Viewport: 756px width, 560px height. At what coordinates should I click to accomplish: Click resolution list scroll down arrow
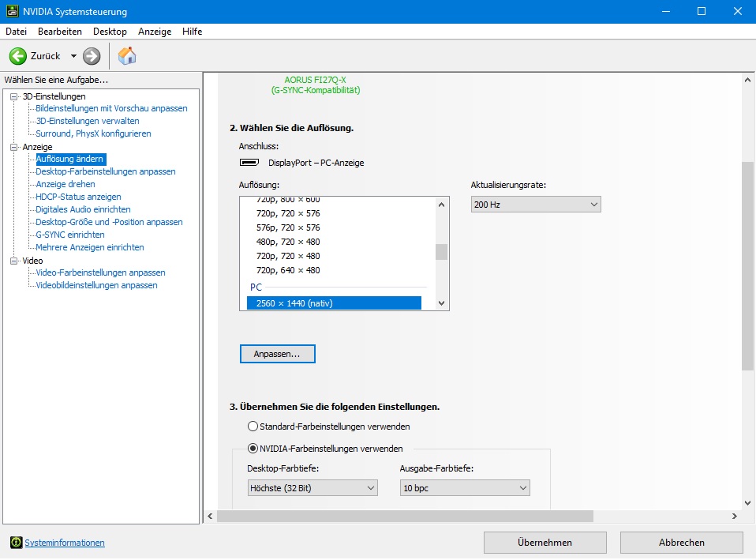pos(442,303)
